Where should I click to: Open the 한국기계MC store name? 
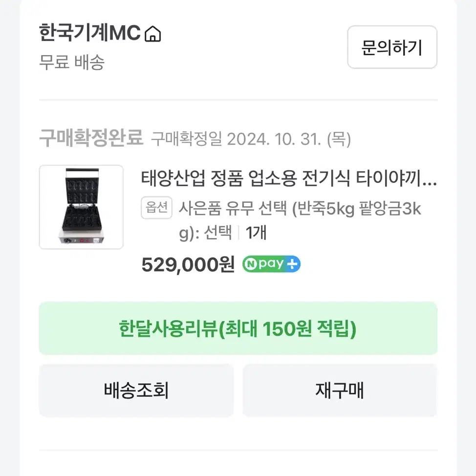[x=90, y=33]
